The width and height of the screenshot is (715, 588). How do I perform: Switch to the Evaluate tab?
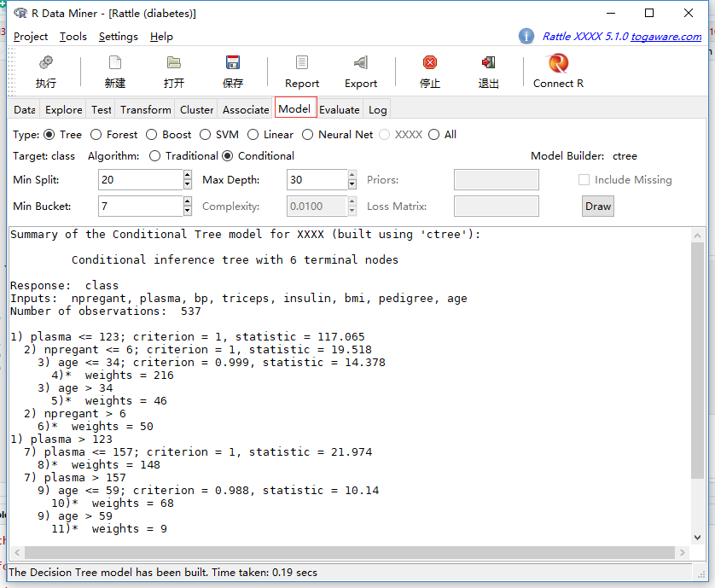click(x=340, y=110)
